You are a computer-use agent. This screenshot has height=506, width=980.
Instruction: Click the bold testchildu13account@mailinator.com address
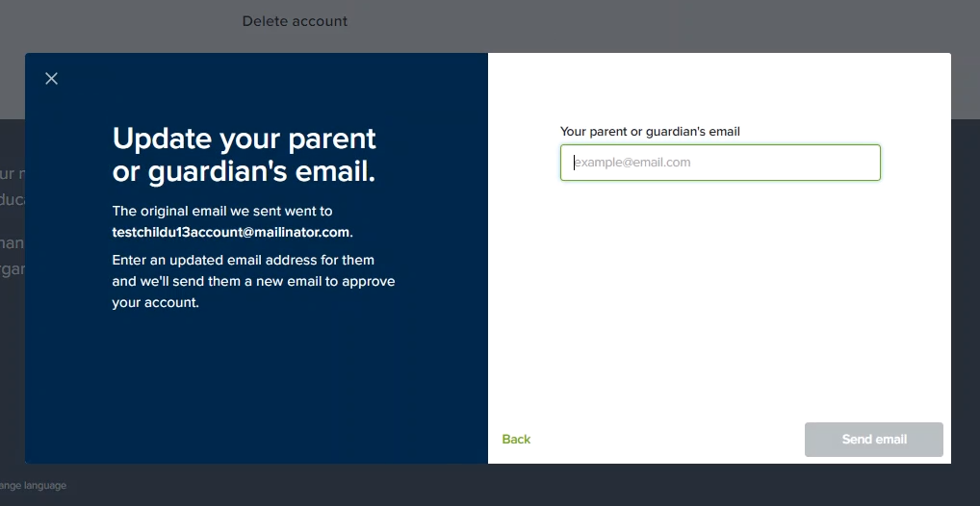pos(231,233)
